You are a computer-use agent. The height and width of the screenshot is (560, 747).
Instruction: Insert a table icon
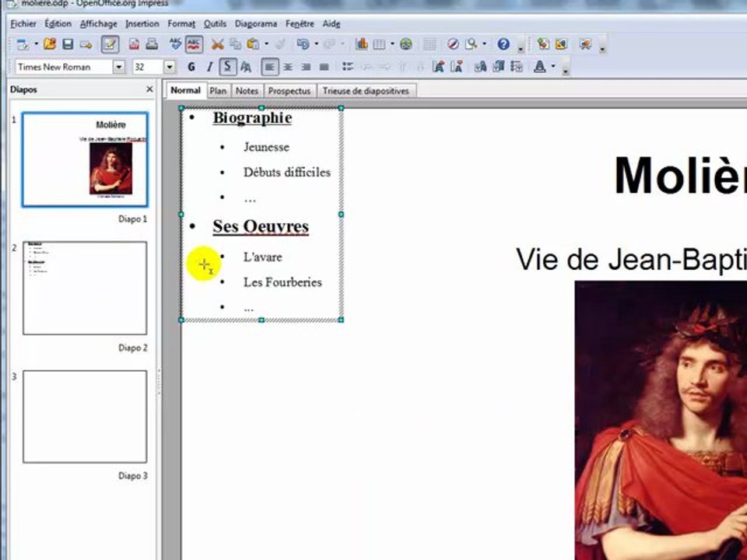tap(379, 44)
